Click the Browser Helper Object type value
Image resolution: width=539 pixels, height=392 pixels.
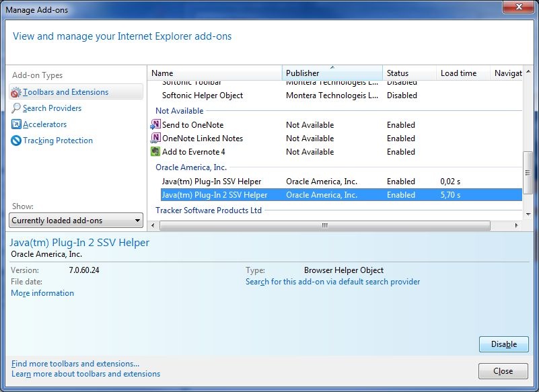tap(344, 270)
